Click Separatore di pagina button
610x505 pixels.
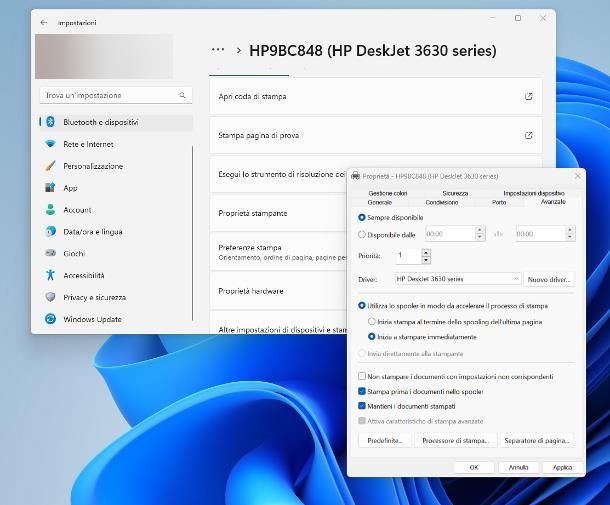click(537, 440)
